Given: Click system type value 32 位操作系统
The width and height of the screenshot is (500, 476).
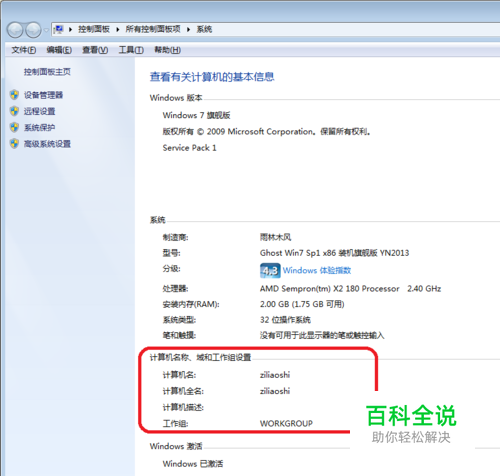Looking at the screenshot, I should pyautogui.click(x=285, y=320).
